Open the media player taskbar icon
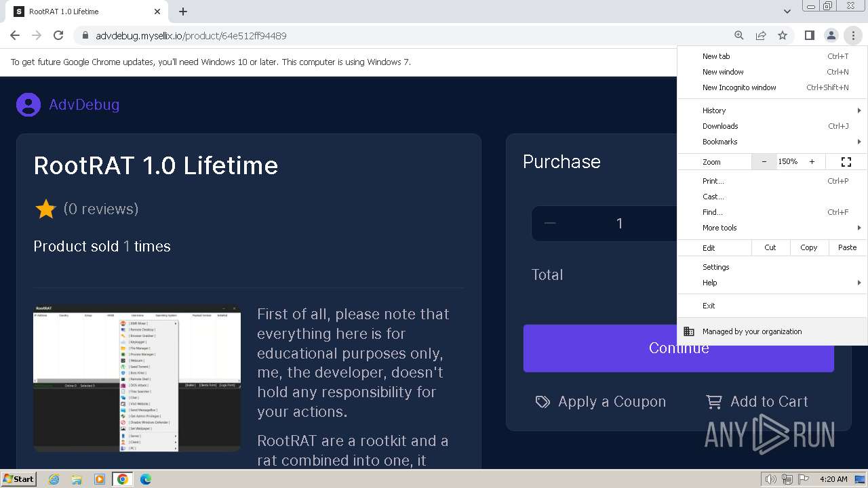 point(99,479)
